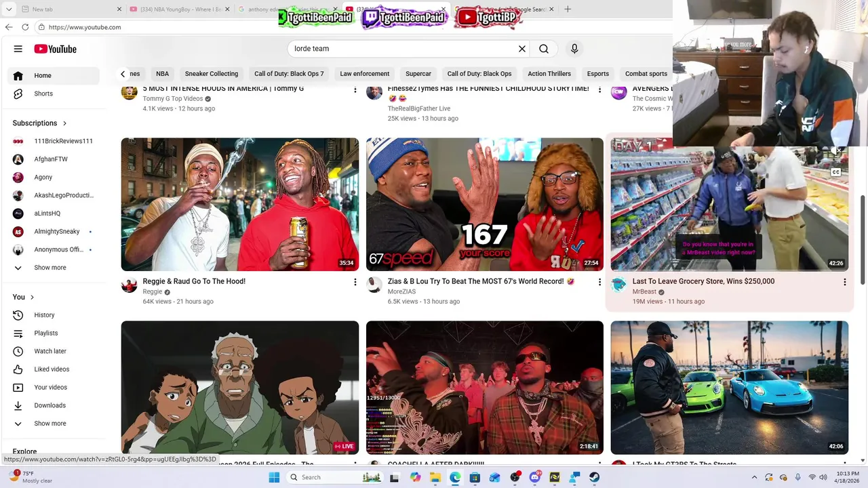Expand Subscriptions section chevron
This screenshot has height=488, width=868.
coord(64,123)
